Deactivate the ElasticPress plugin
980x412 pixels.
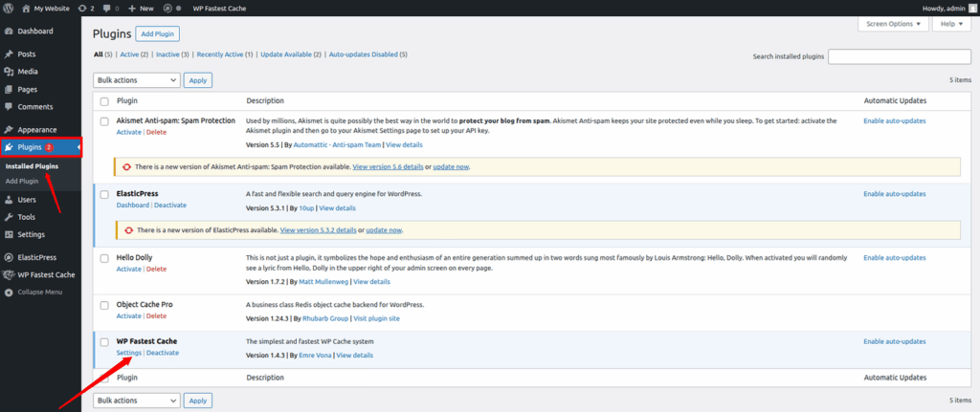tap(170, 206)
